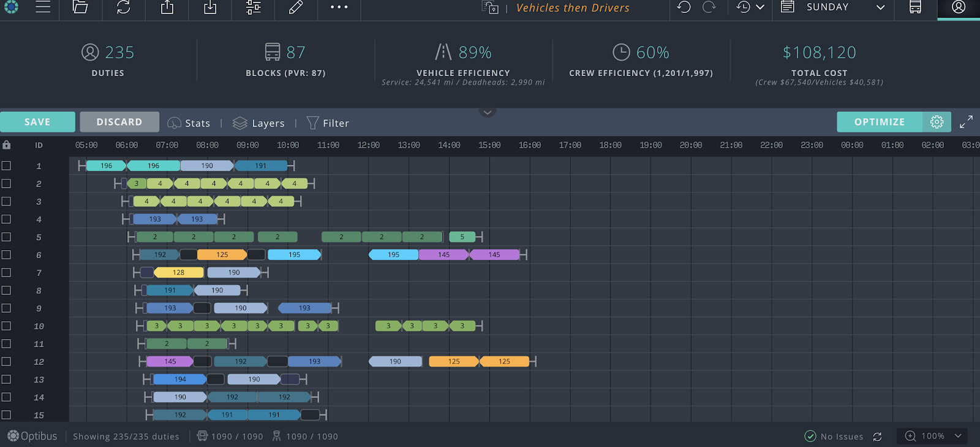Select the checkbox for duty 6
Image resolution: width=980 pixels, height=447 pixels.
point(6,254)
